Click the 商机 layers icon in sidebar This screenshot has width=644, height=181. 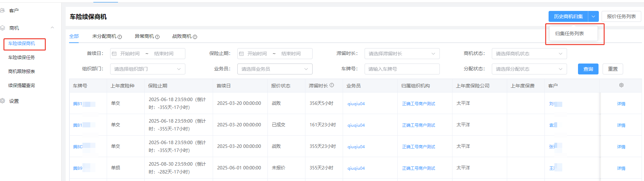2,28
